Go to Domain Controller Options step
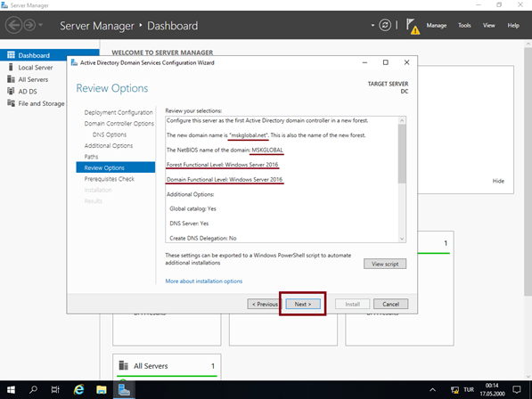 click(x=119, y=124)
